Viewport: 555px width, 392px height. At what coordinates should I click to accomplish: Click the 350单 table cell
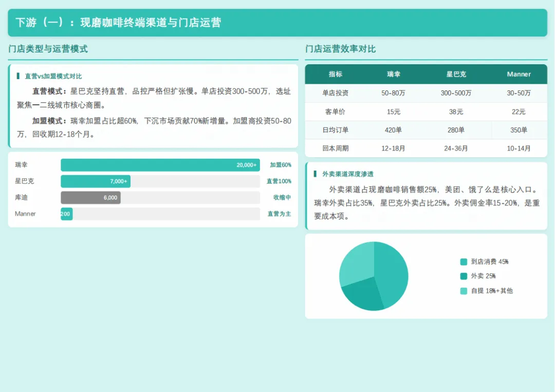(519, 130)
